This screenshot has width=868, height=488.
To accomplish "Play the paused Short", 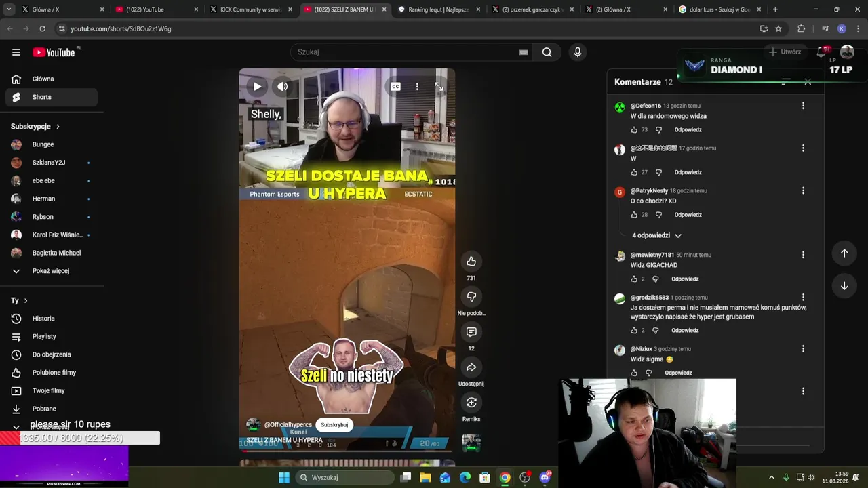I will (258, 87).
